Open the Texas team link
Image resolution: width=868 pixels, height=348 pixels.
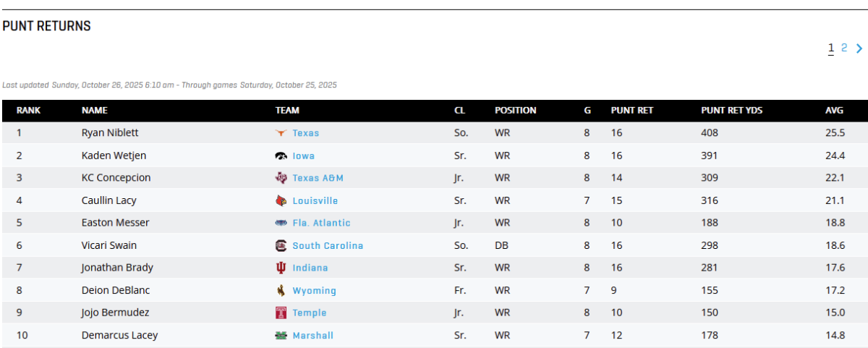point(305,133)
